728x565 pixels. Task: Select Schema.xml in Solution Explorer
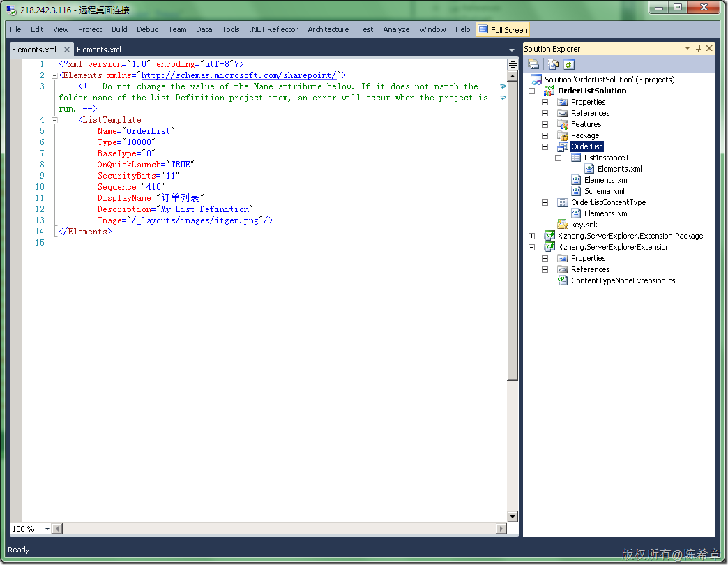[x=604, y=191]
